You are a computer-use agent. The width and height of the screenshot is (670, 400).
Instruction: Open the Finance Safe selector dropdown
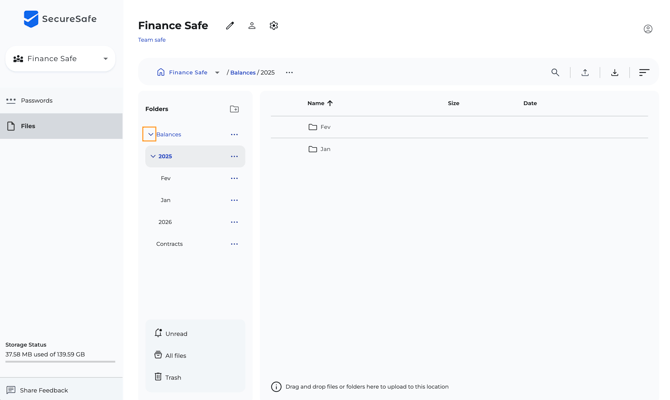point(60,59)
